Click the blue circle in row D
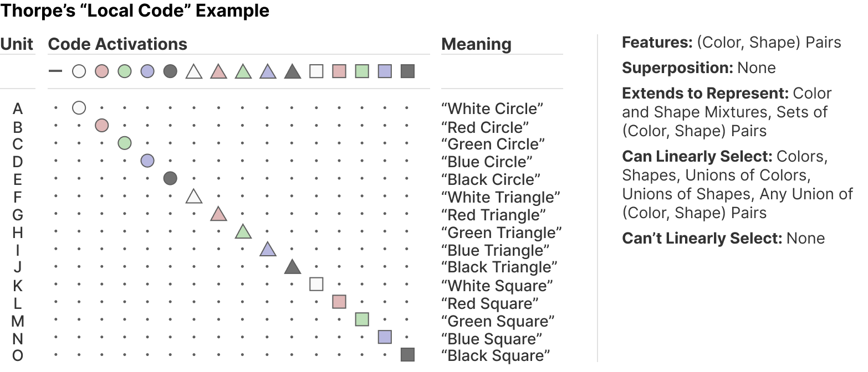868x372 pixels. (x=147, y=161)
